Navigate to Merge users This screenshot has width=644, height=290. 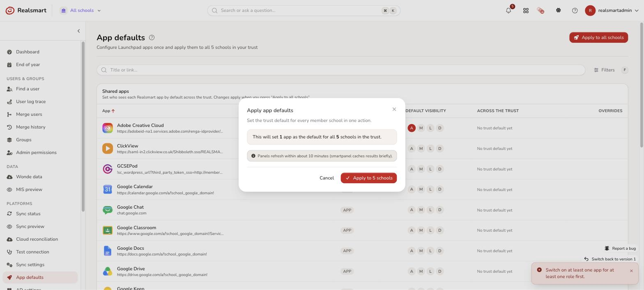tap(40, 114)
